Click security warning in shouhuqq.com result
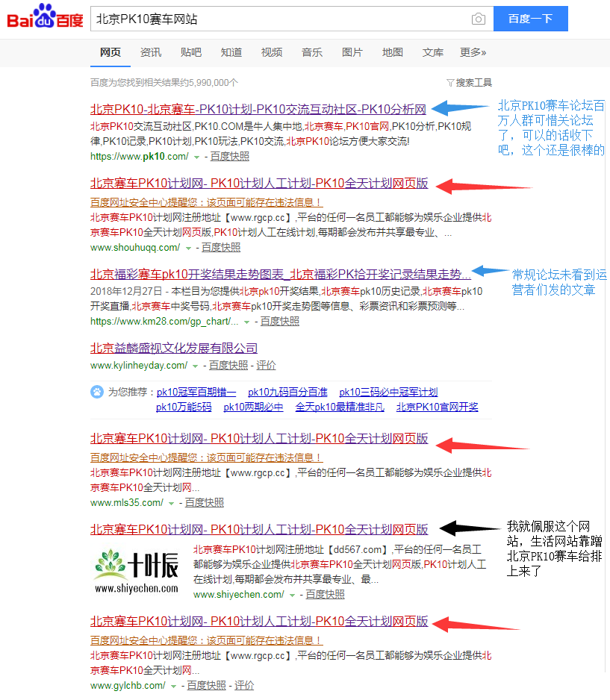This screenshot has width=610, height=700. [206, 202]
